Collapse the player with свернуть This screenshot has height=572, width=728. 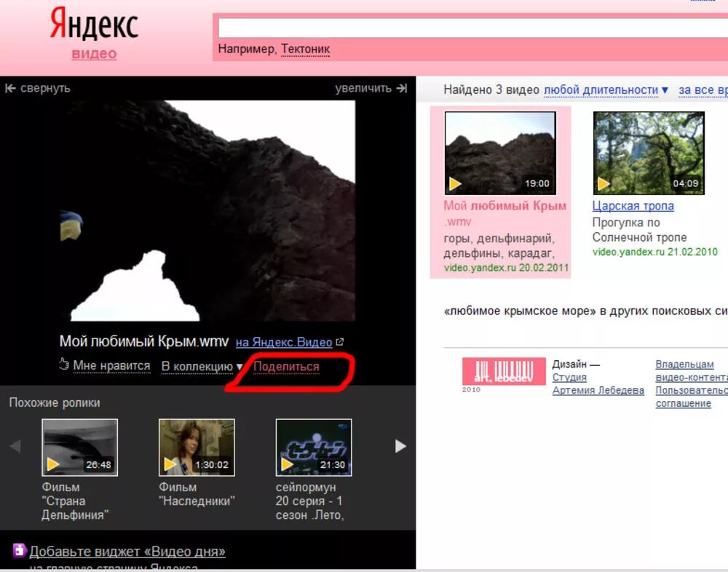[45, 88]
